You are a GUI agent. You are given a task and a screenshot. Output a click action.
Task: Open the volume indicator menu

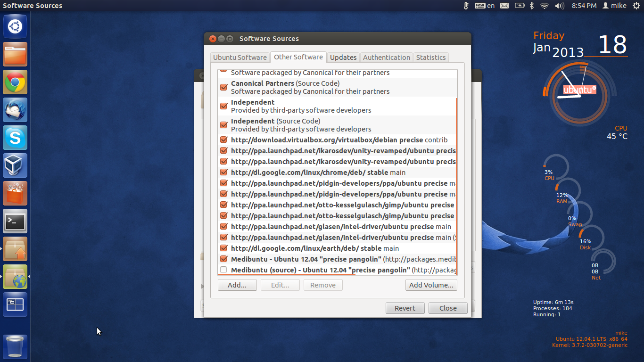point(559,6)
